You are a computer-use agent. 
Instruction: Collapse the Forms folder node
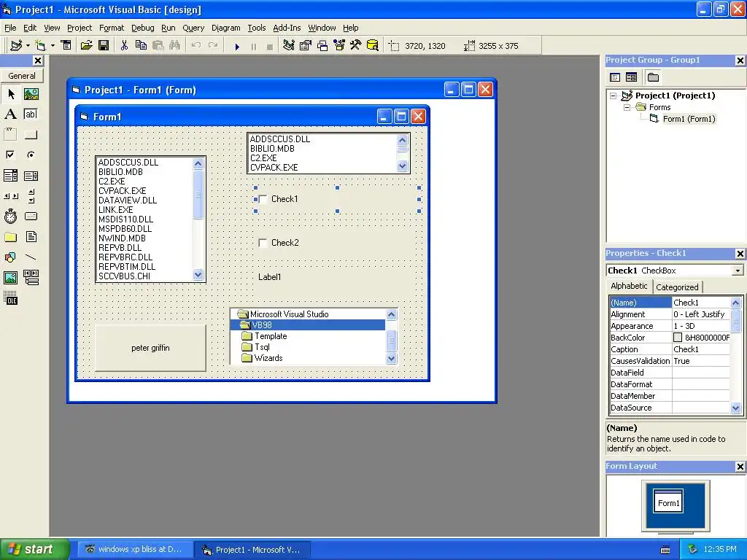pyautogui.click(x=627, y=108)
